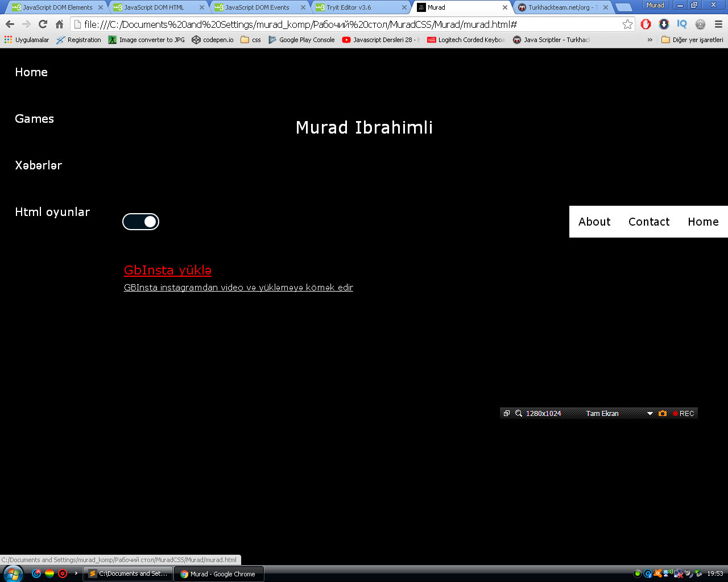Open the Logitech Corded Keyboard bookmark
The width and height of the screenshot is (728, 582).
466,40
